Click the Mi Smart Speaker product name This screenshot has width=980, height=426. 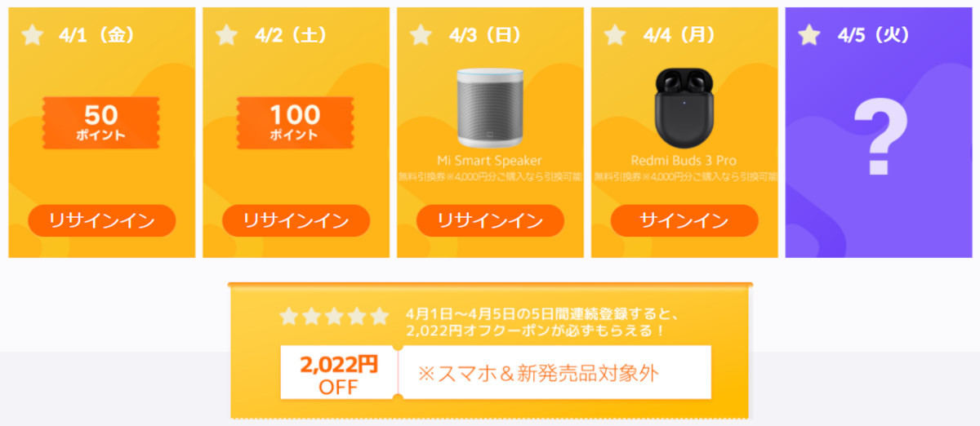tap(490, 161)
